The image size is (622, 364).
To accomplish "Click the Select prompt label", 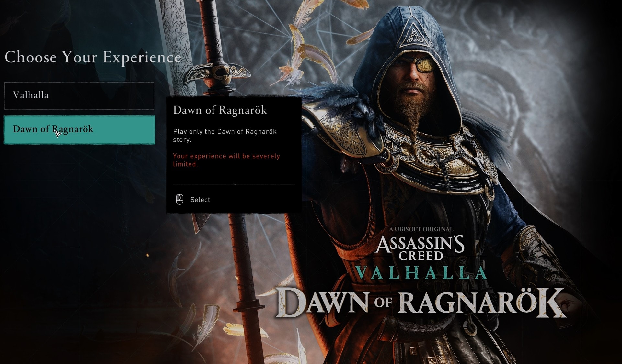I will coord(200,200).
